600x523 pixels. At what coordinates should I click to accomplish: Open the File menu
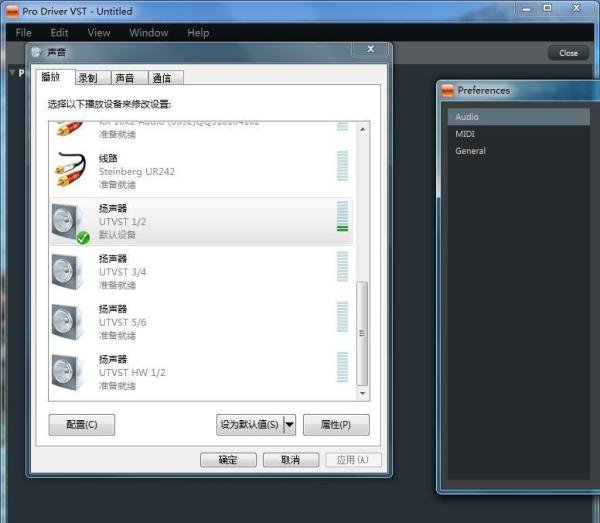coord(23,33)
